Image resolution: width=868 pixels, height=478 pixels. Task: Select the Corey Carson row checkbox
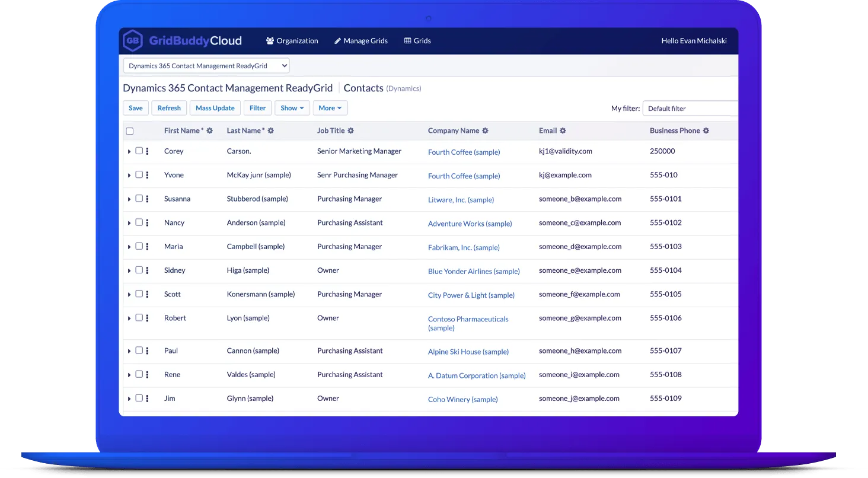(139, 151)
